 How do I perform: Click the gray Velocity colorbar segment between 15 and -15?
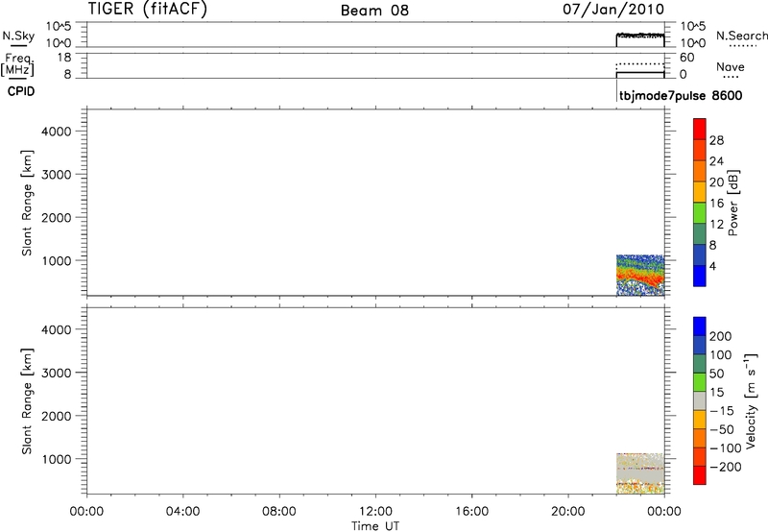click(x=700, y=400)
